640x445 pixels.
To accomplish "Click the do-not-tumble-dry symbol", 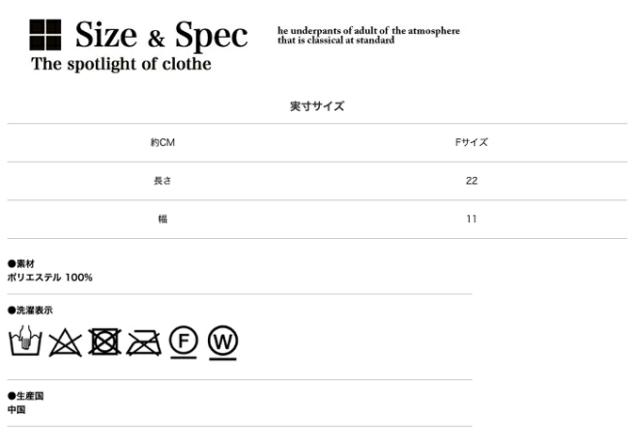I will (x=104, y=342).
